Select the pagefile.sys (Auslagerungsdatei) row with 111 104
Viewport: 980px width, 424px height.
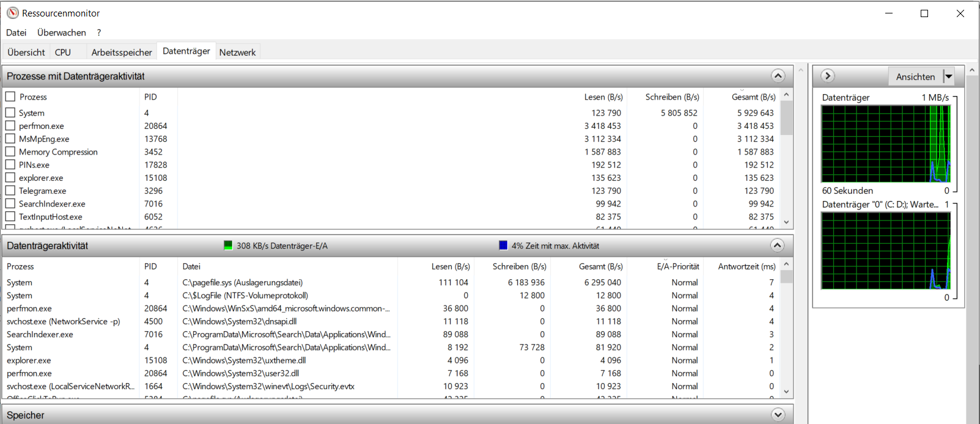coord(391,282)
